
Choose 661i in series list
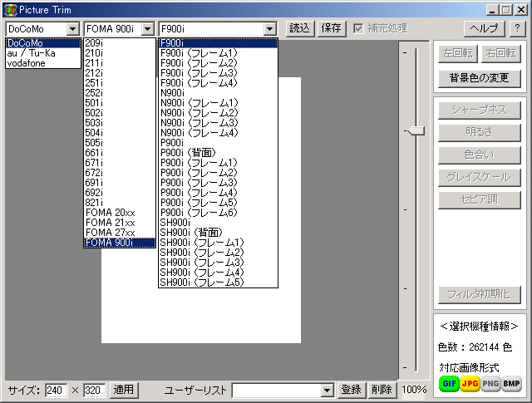120,153
